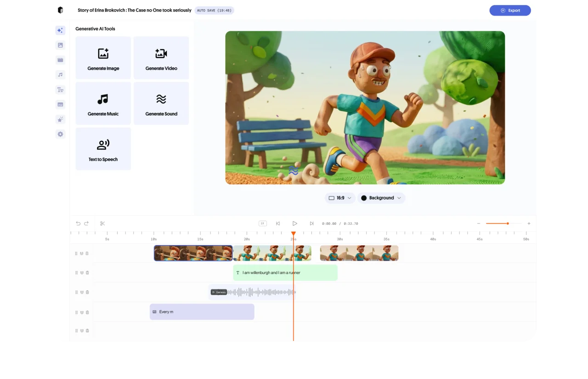The width and height of the screenshot is (588, 379).
Task: Open the Effects shooting-star panel
Action: click(60, 119)
